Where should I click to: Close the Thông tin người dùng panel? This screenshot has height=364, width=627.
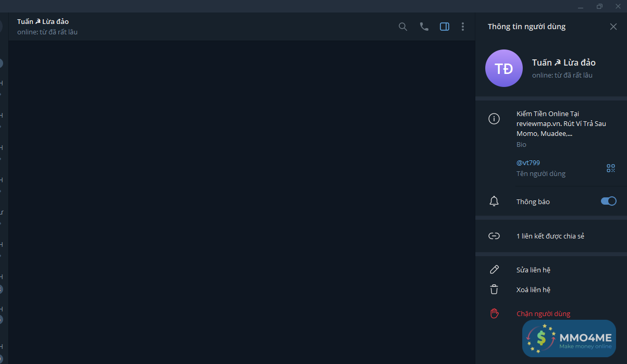[x=613, y=27]
